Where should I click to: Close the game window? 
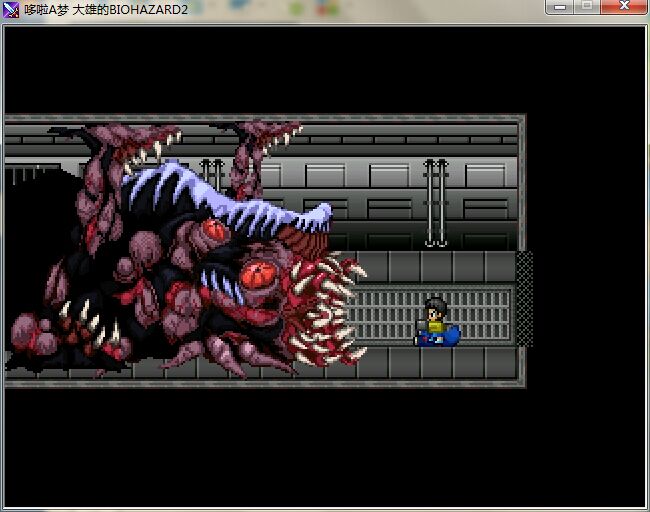(x=624, y=7)
